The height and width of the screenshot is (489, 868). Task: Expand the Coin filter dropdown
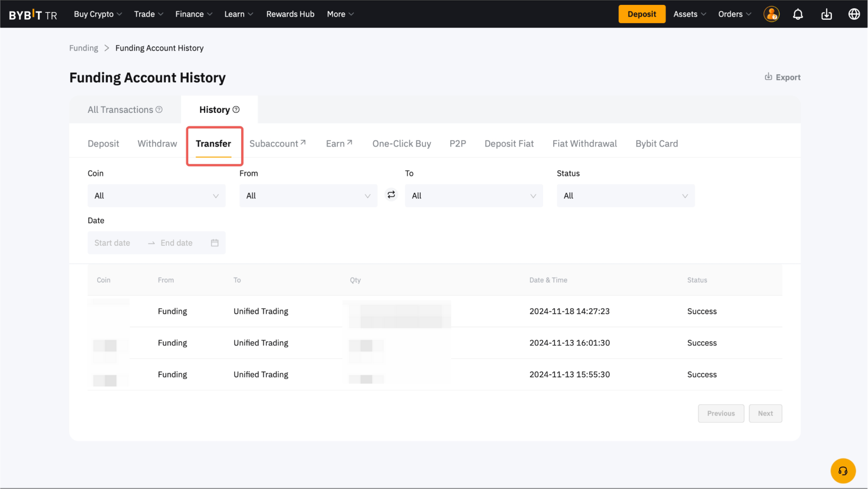pos(156,196)
